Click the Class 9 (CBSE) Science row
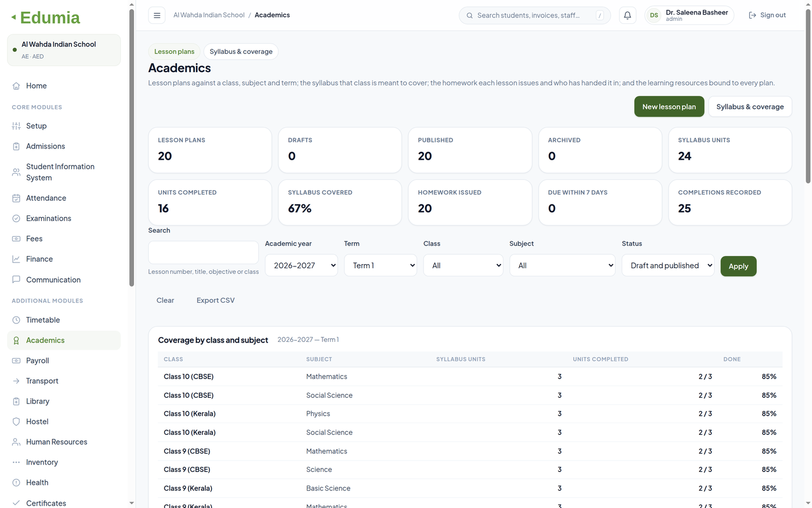This screenshot has height=508, width=812. tap(470, 470)
